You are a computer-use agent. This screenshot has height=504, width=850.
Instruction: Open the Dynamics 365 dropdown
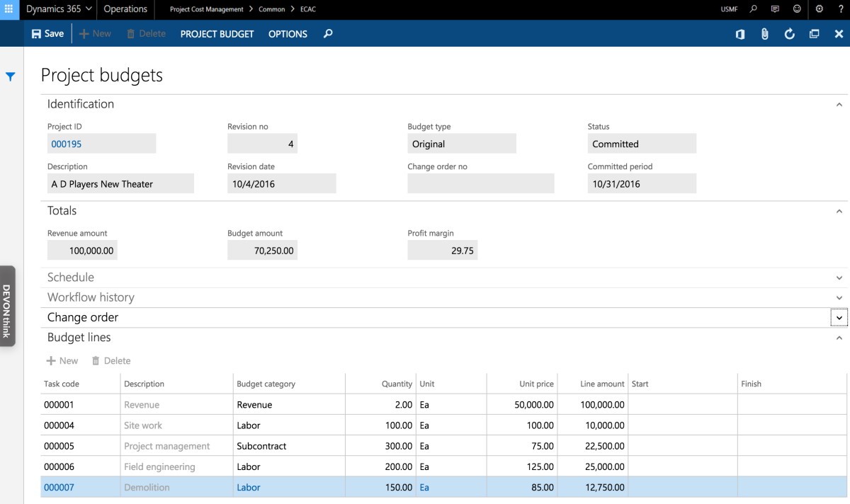coord(59,9)
